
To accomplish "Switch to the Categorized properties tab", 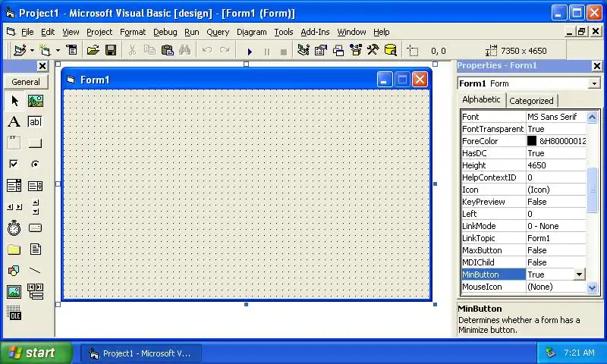I will (532, 101).
